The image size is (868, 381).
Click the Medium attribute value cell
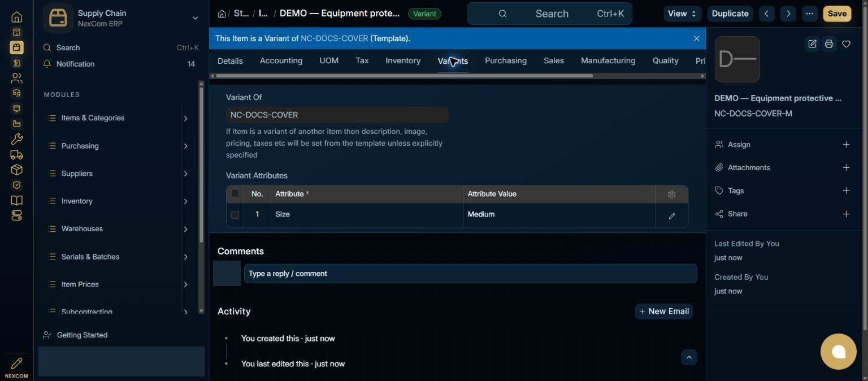click(558, 214)
